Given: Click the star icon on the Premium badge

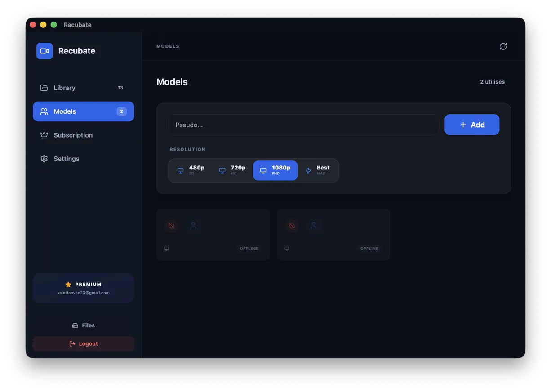Looking at the screenshot, I should (x=68, y=284).
